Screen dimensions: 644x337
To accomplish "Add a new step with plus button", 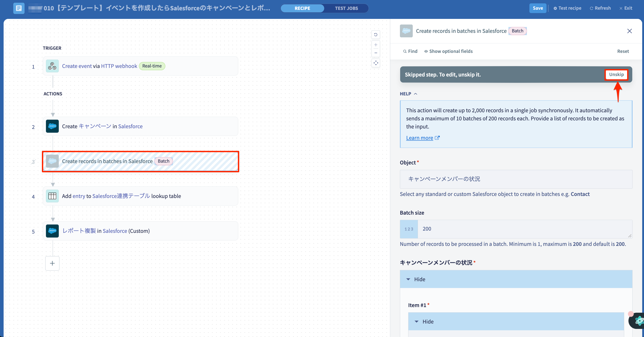I will (52, 263).
